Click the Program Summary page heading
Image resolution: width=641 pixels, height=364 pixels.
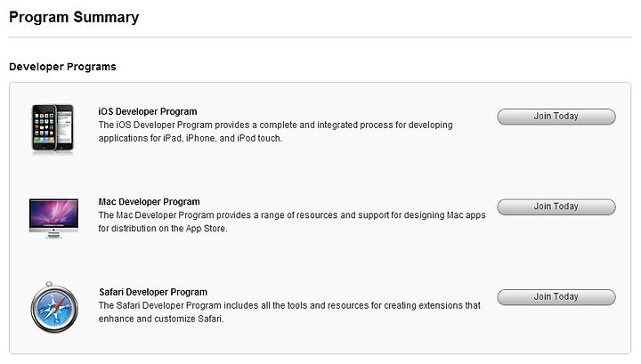point(74,18)
